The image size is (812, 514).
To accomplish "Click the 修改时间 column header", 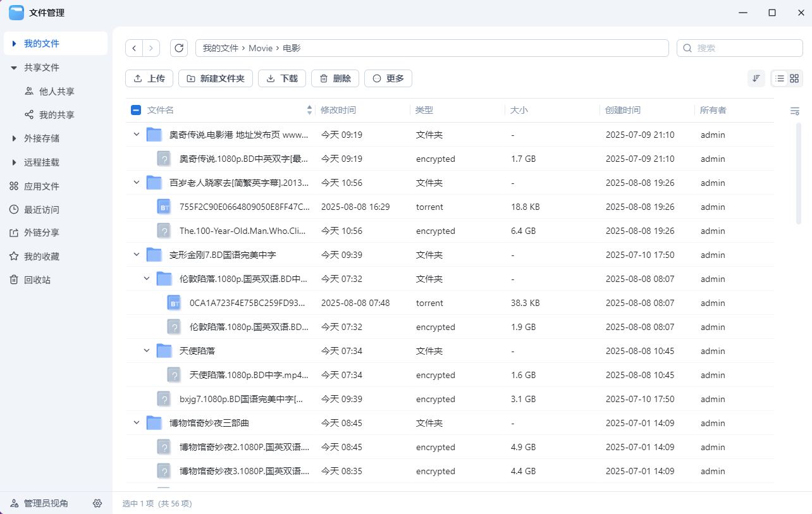I will coord(338,110).
